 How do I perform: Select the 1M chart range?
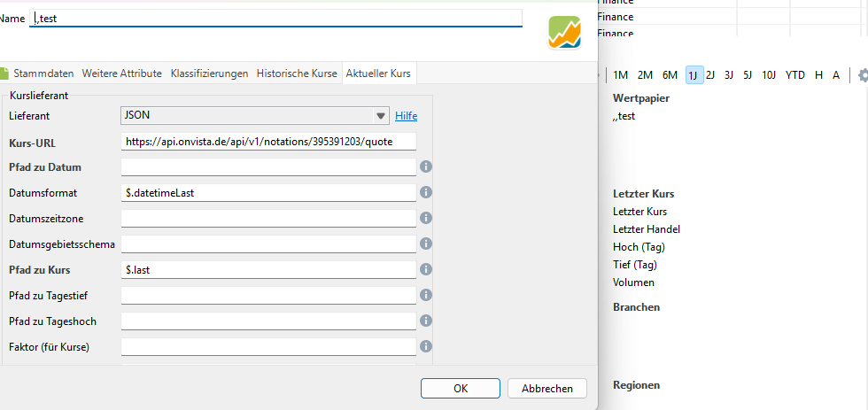click(621, 75)
